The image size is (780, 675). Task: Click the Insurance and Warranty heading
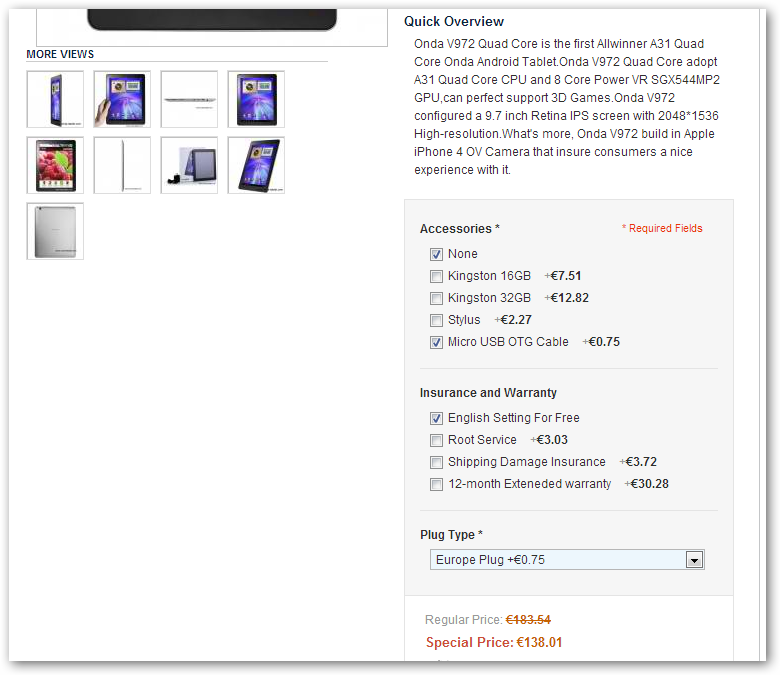click(488, 393)
